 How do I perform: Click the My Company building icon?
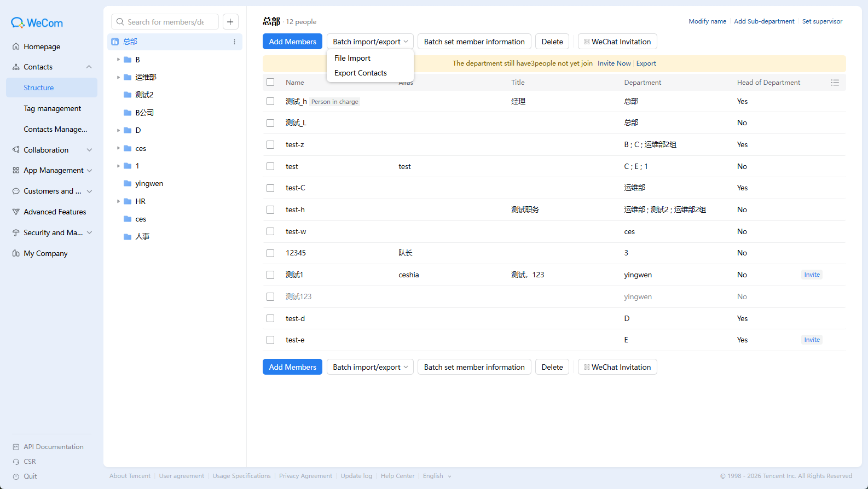(x=16, y=253)
